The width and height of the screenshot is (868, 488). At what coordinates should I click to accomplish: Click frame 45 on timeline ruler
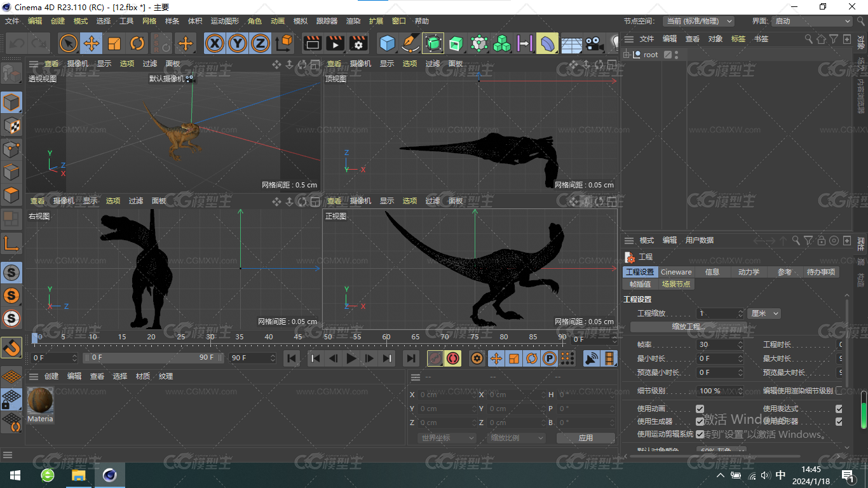[x=298, y=337]
